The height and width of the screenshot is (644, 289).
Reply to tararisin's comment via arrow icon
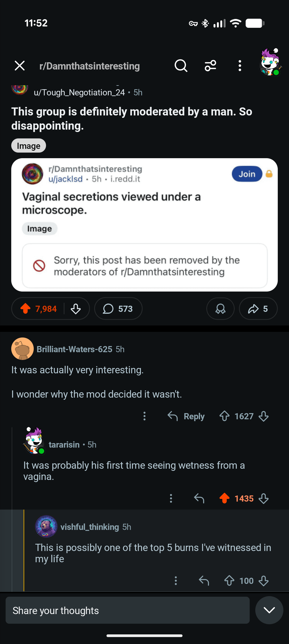(x=199, y=498)
